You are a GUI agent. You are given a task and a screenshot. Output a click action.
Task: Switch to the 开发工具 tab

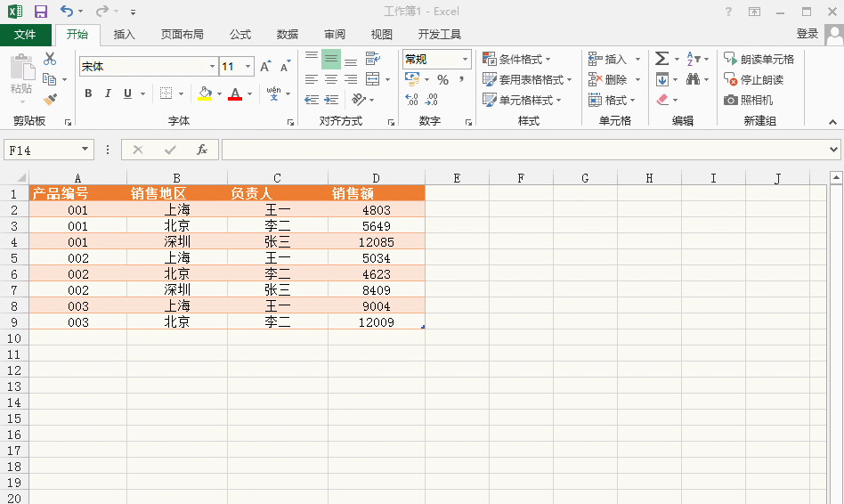(x=440, y=35)
